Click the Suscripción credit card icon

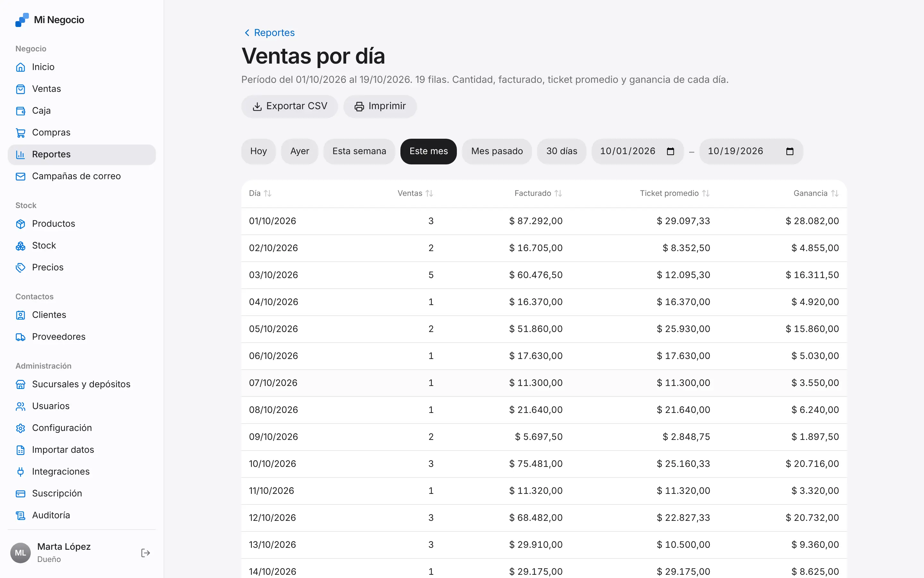(x=21, y=494)
